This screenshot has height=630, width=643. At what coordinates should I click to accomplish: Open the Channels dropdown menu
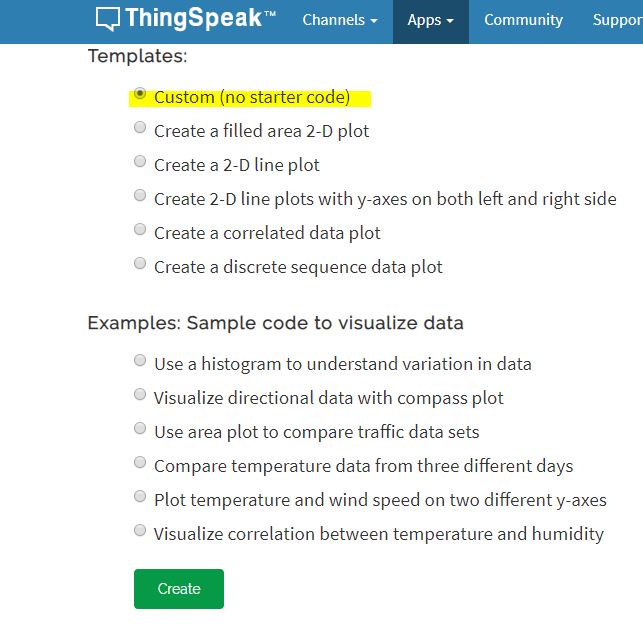click(x=340, y=20)
